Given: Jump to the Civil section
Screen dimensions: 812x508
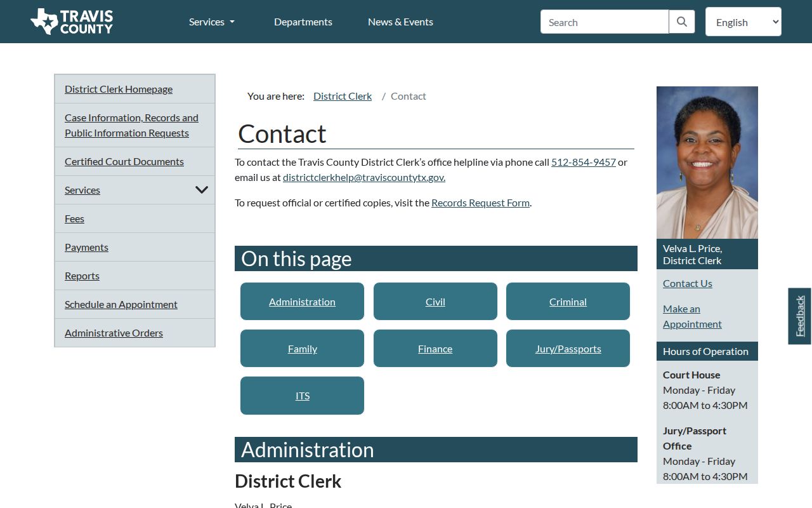Looking at the screenshot, I should coord(435,302).
